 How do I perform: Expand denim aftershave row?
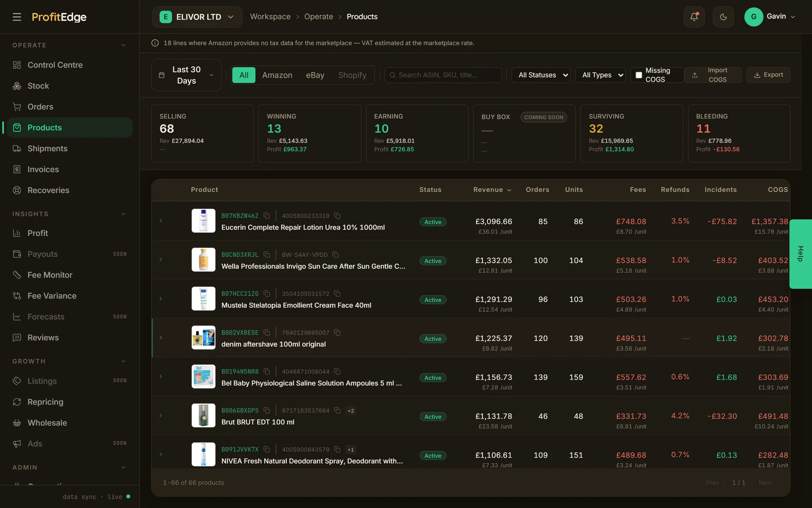click(161, 337)
